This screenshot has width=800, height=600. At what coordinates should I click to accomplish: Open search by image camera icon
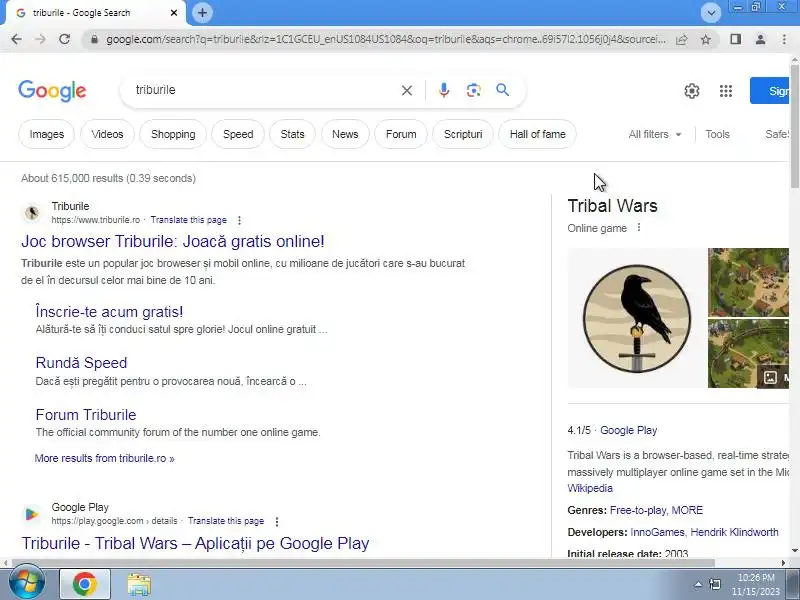tap(473, 90)
